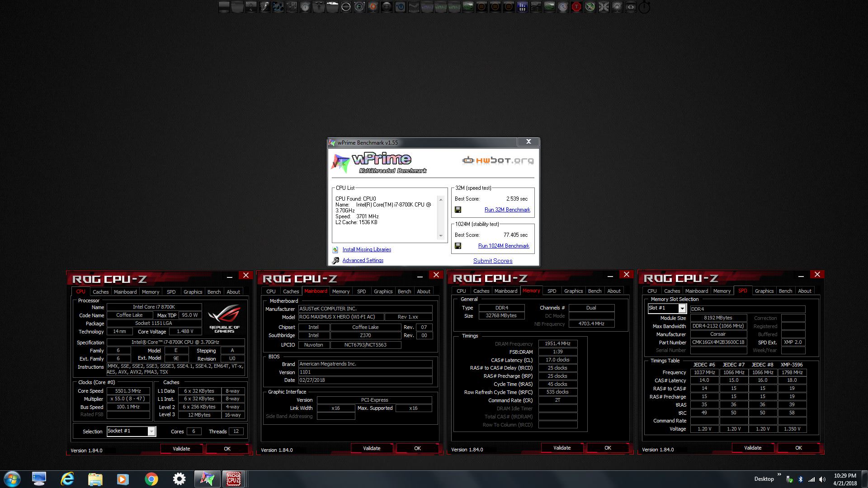Viewport: 868px width, 488px height.
Task: Click the red T icon in top dock
Action: (x=576, y=7)
